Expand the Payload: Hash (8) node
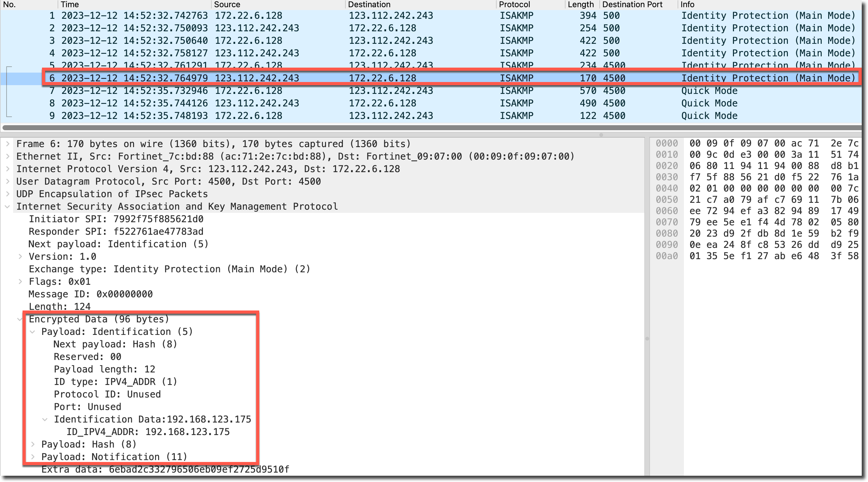This screenshot has height=482, width=868. click(x=33, y=444)
